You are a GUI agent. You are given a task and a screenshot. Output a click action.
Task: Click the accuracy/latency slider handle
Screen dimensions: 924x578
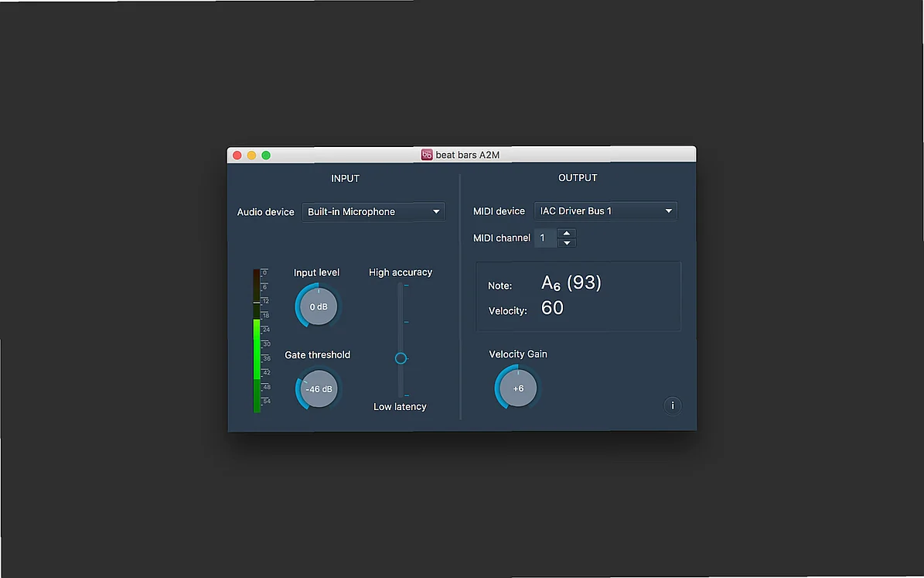(x=401, y=357)
